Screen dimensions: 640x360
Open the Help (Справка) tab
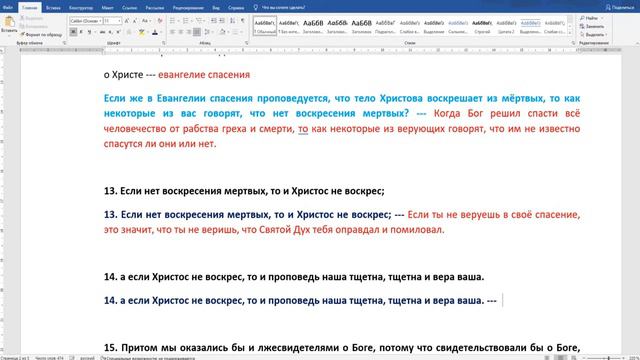coord(236,7)
